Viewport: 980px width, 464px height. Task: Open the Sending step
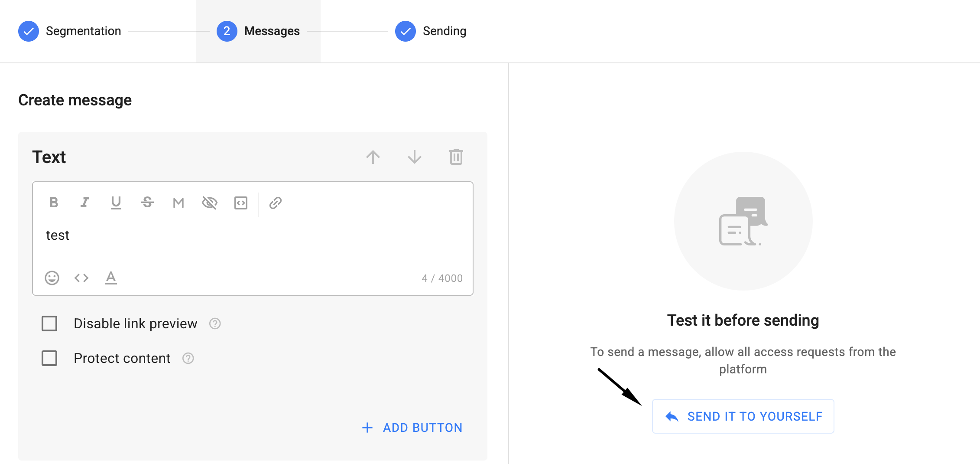(x=431, y=31)
